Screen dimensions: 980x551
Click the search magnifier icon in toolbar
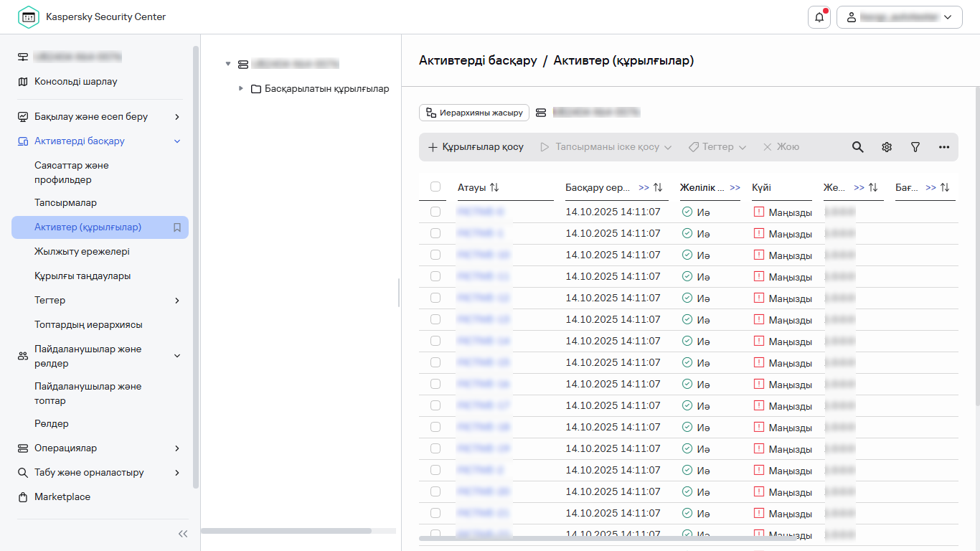tap(857, 147)
